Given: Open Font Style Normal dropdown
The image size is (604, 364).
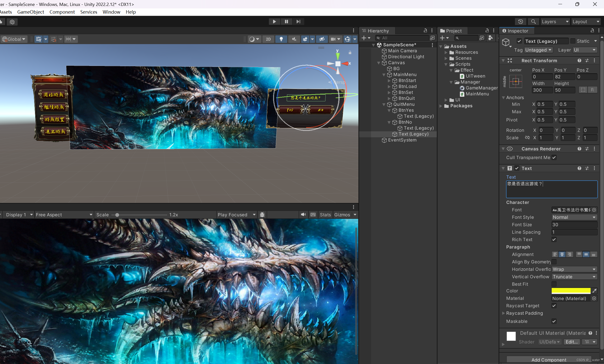Looking at the screenshot, I should pos(574,217).
